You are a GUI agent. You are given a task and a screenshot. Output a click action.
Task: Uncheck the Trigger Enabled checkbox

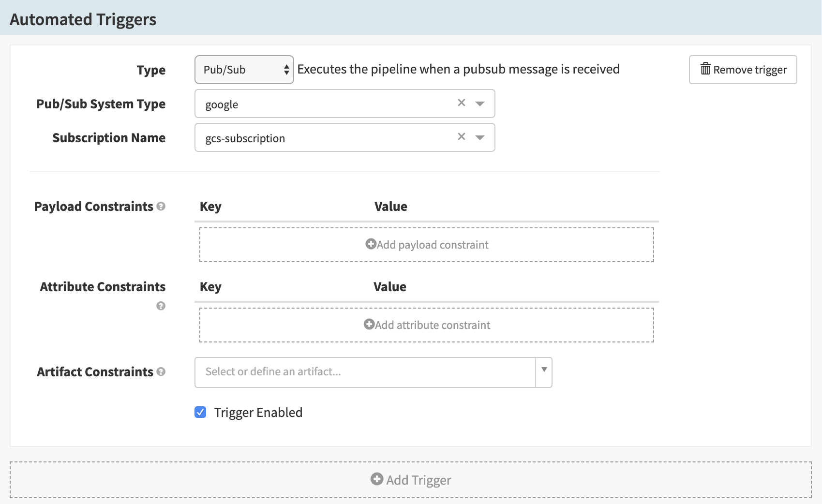tap(200, 412)
